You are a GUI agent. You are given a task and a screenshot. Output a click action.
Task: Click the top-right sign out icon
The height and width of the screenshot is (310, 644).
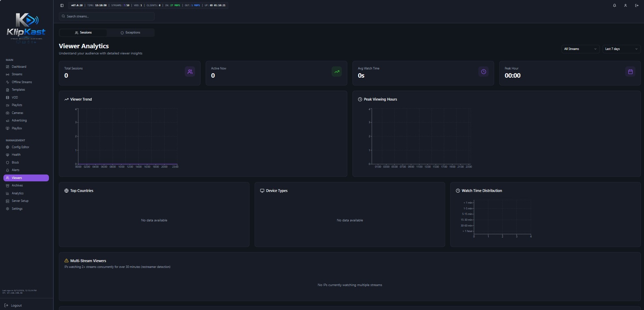[x=637, y=5]
